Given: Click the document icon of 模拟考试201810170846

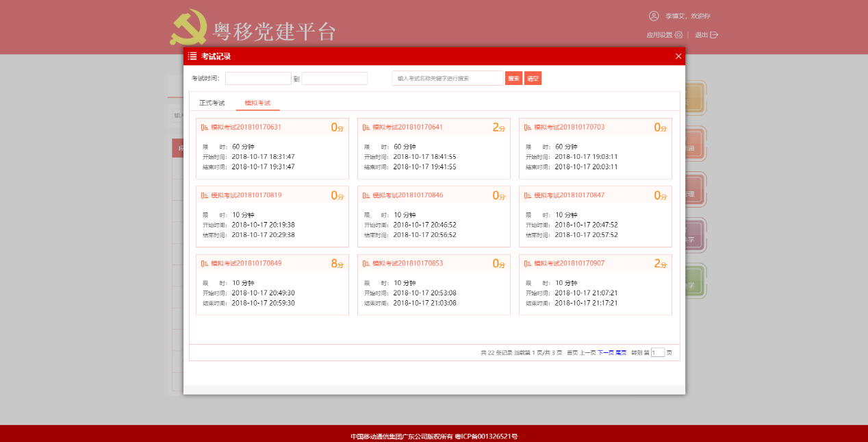Looking at the screenshot, I should pyautogui.click(x=366, y=195).
